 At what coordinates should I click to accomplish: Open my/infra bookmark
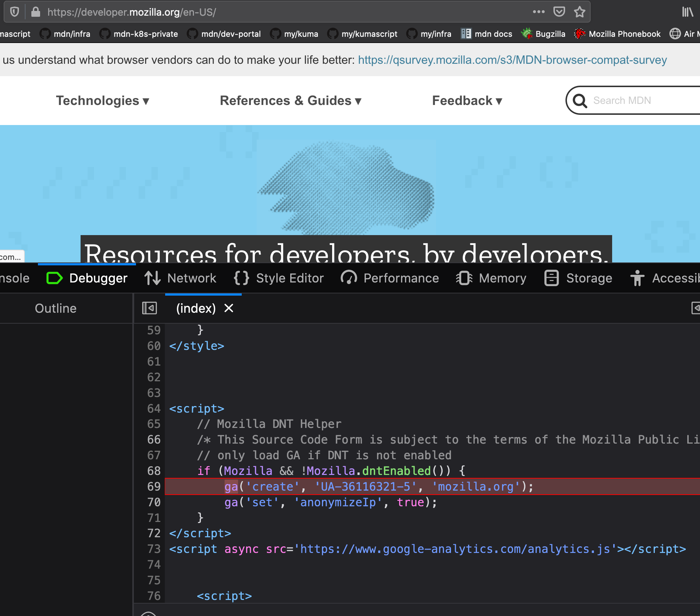(429, 34)
